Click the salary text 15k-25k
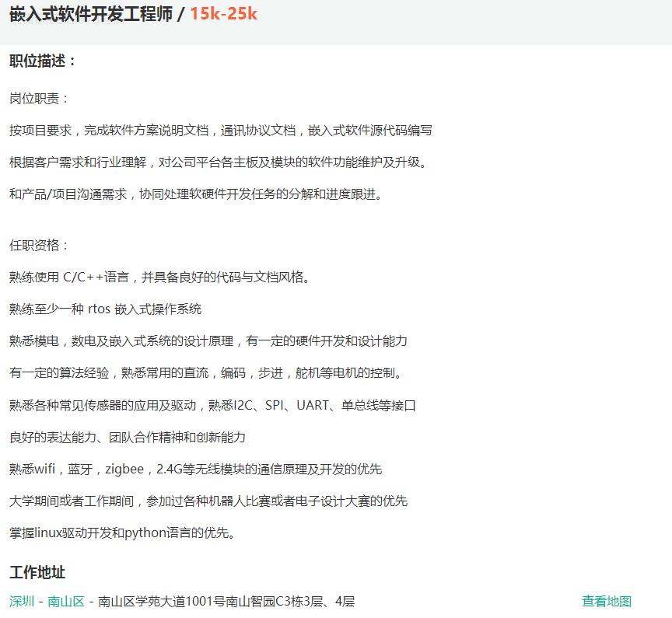Screen dimensions: 672x618 224,14
